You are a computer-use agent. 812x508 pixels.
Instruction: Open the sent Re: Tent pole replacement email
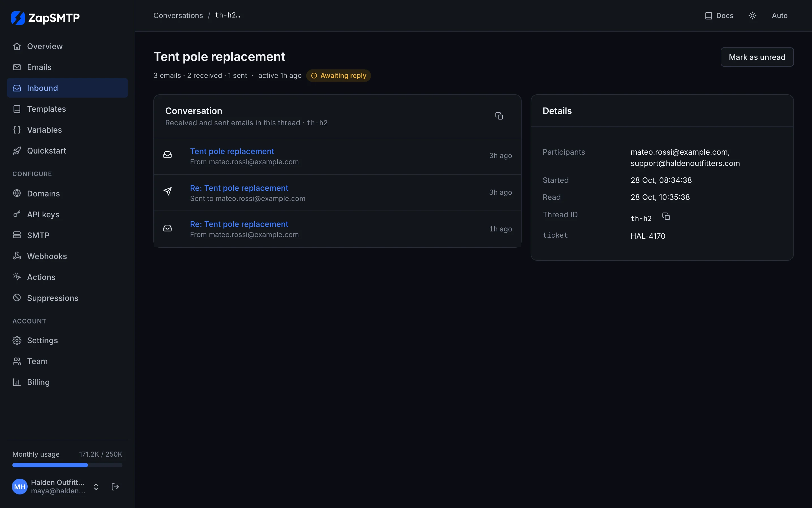click(239, 188)
